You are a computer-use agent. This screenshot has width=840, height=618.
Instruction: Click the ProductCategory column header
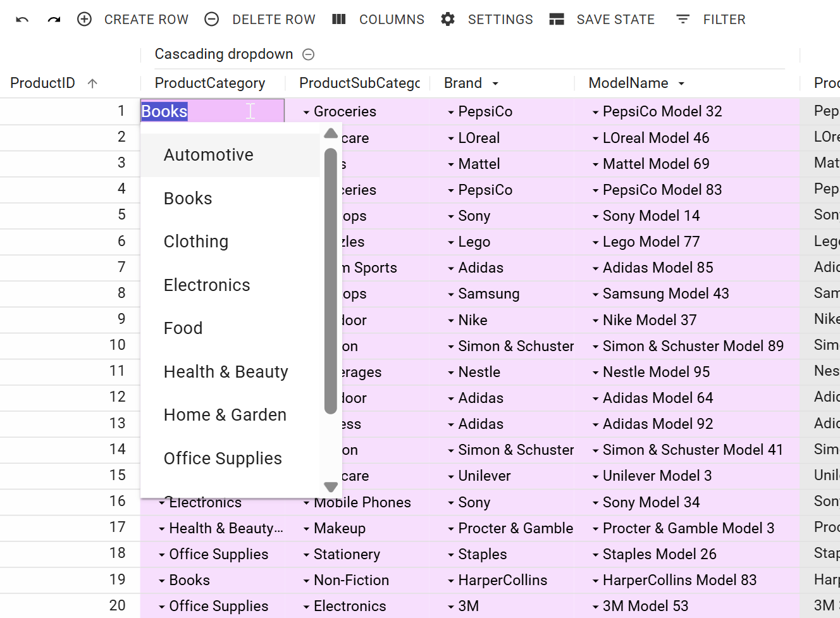pos(210,83)
